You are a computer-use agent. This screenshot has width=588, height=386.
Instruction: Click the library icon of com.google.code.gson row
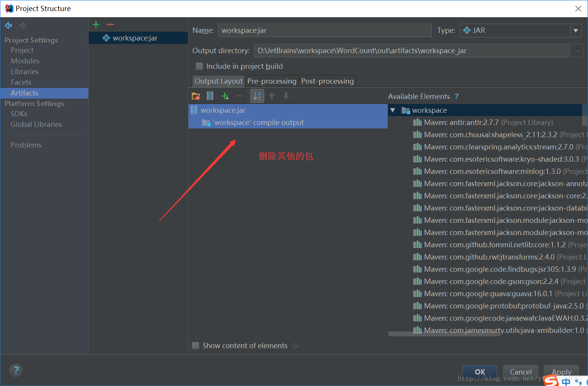coord(417,281)
